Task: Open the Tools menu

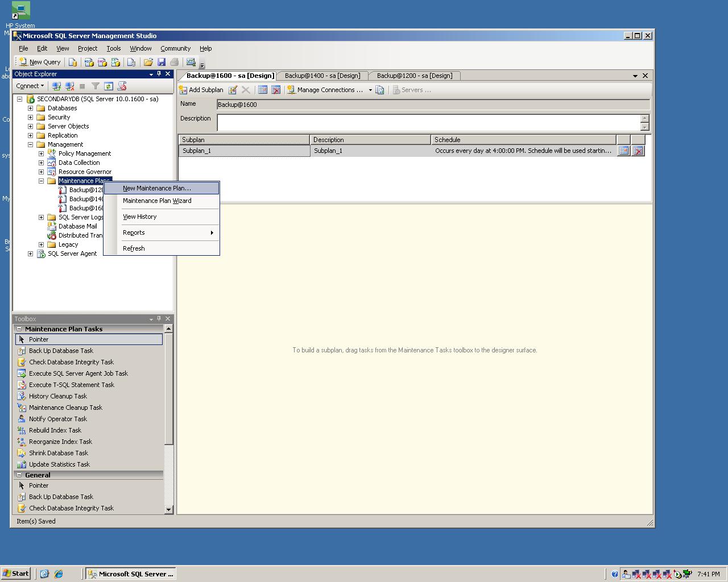Action: 114,48
